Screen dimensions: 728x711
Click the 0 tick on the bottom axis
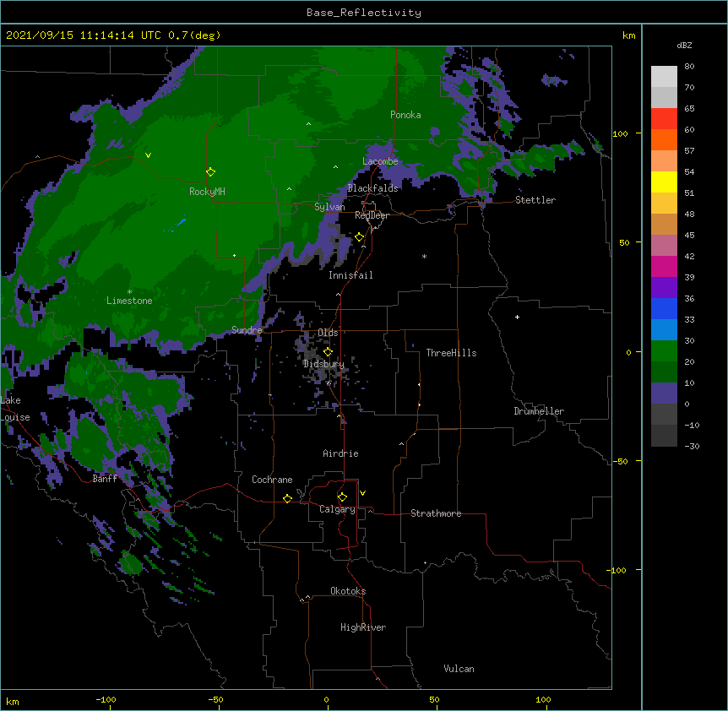326,699
